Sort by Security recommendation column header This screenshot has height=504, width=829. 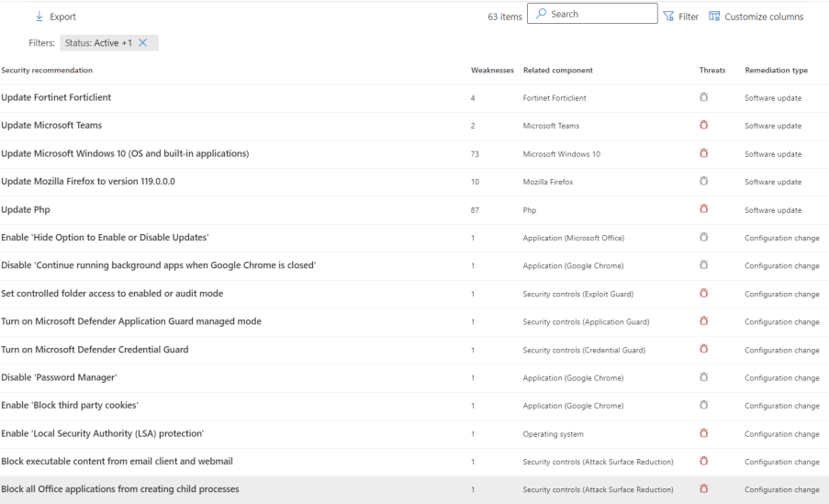point(47,71)
